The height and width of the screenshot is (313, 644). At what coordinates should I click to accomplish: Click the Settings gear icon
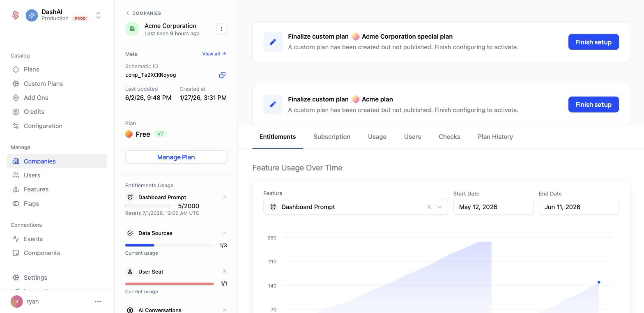coord(16,278)
